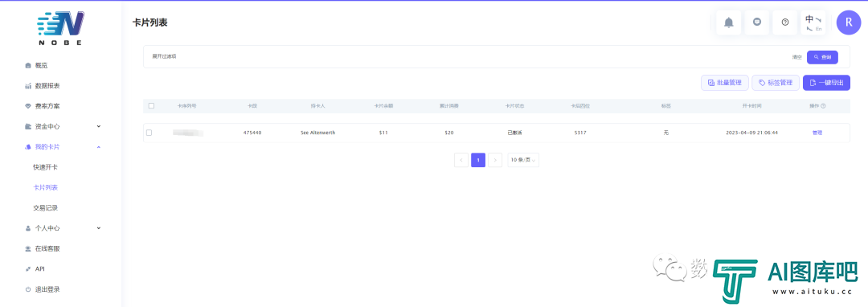Click the NOBE logo
The image size is (868, 307).
[x=61, y=27]
